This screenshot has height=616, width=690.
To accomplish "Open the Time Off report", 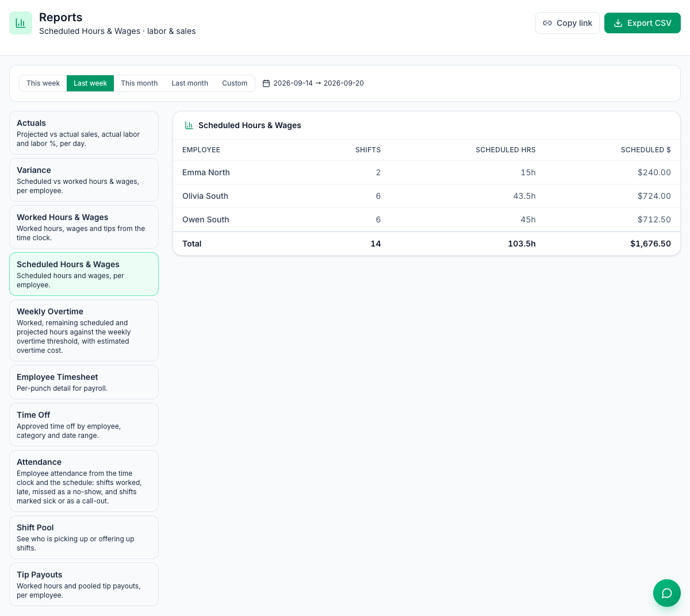I will 84,425.
